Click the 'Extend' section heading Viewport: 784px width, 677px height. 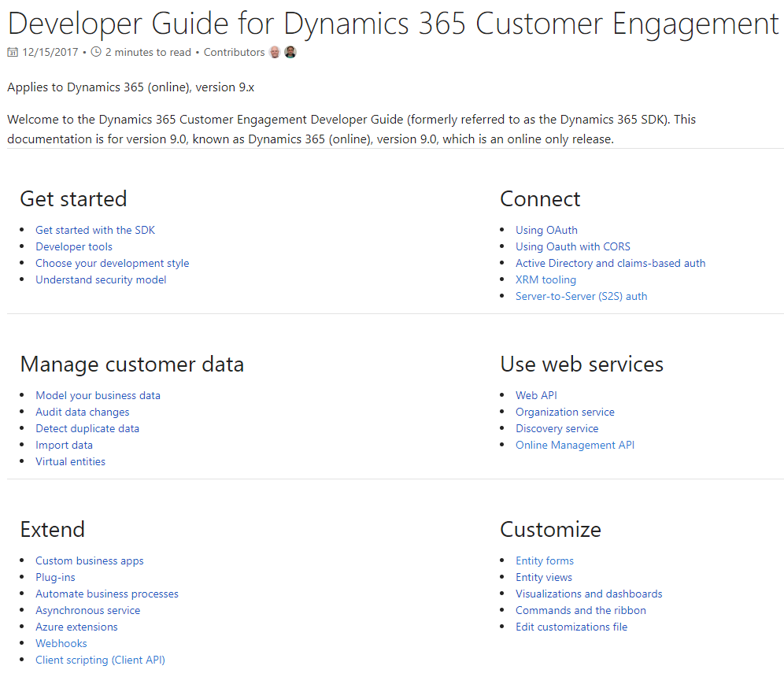(x=53, y=530)
